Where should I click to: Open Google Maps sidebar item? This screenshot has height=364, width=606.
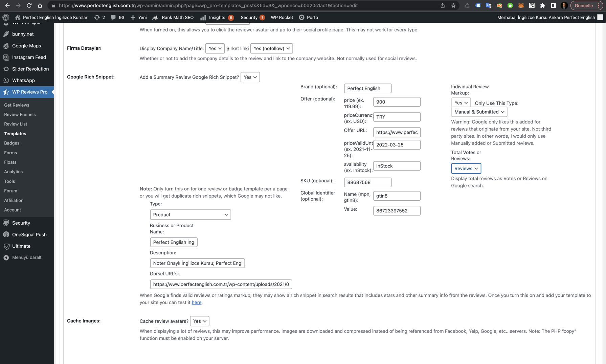point(27,46)
